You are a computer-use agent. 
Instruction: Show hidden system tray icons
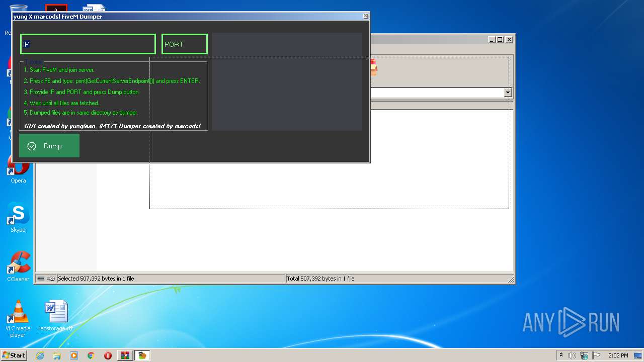tap(561, 355)
